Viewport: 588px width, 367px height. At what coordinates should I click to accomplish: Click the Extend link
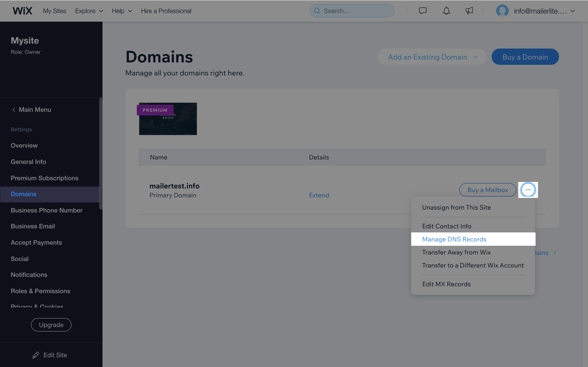[x=319, y=195]
